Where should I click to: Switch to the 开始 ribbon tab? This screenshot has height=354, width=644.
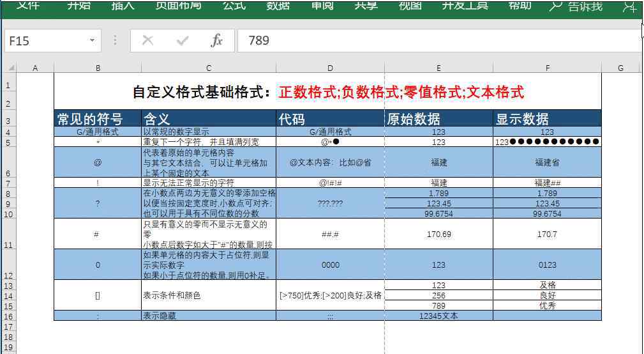(x=79, y=6)
